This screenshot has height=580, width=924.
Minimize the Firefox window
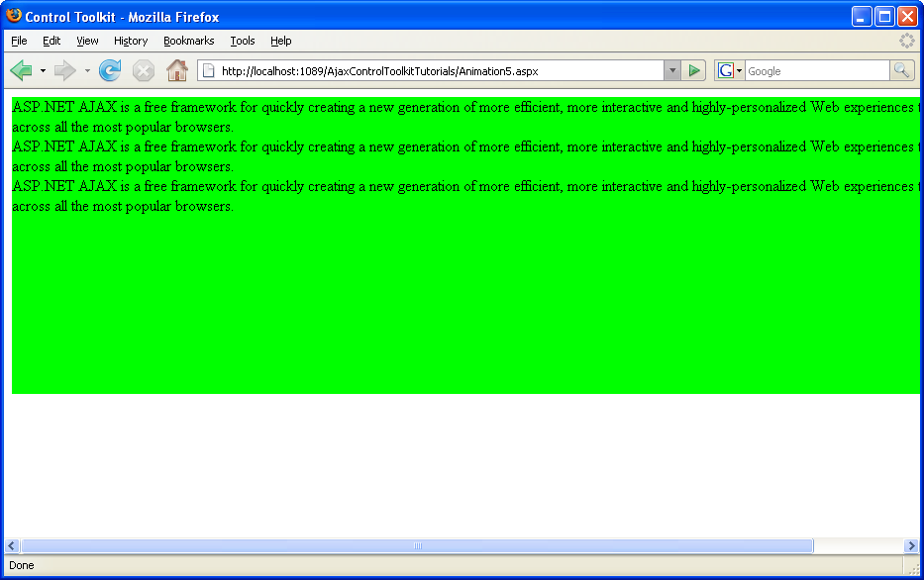click(862, 17)
